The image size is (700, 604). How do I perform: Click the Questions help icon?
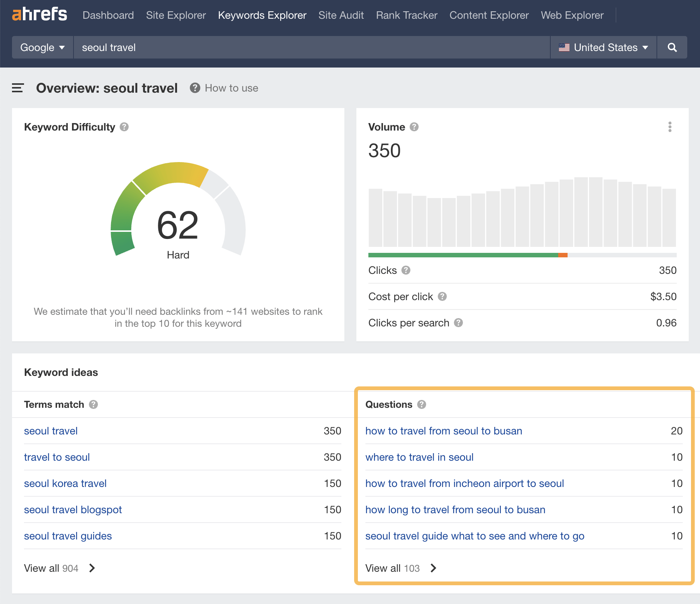click(422, 405)
